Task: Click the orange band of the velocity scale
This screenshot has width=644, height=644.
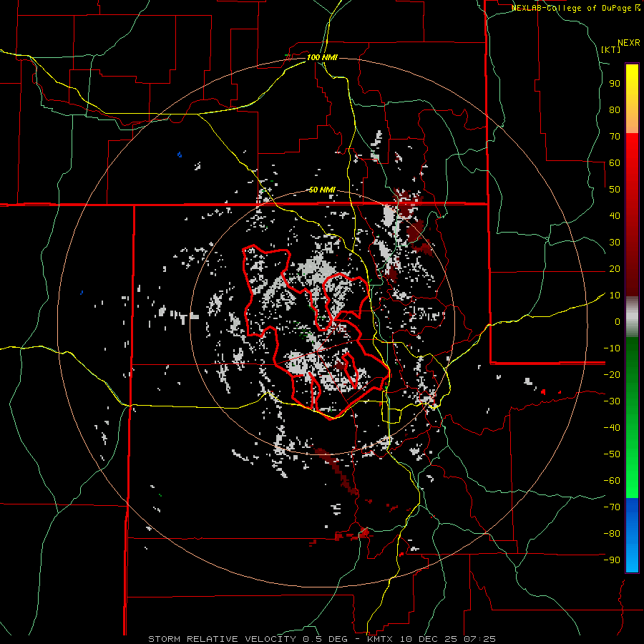Action: (x=632, y=122)
